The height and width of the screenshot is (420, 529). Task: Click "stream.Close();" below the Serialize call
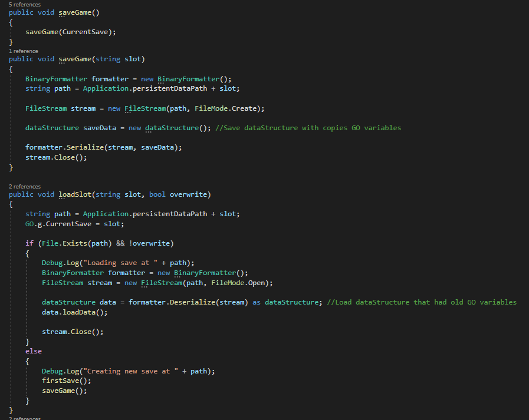[x=56, y=157]
